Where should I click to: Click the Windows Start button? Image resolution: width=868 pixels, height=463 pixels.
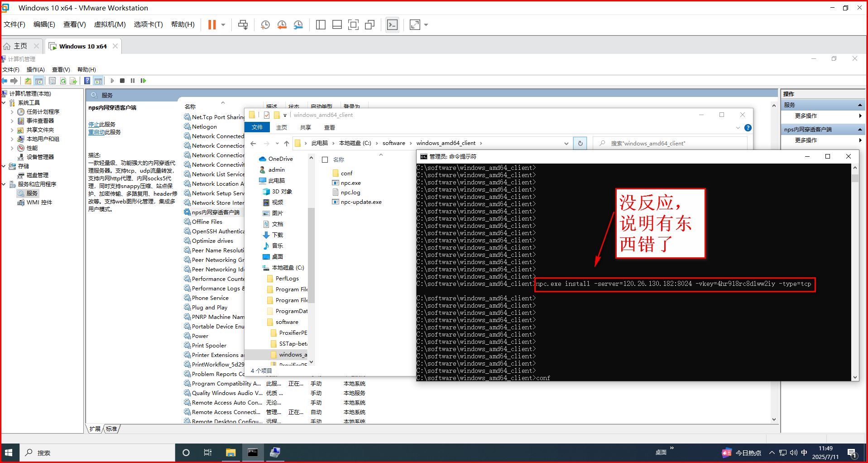pos(8,453)
